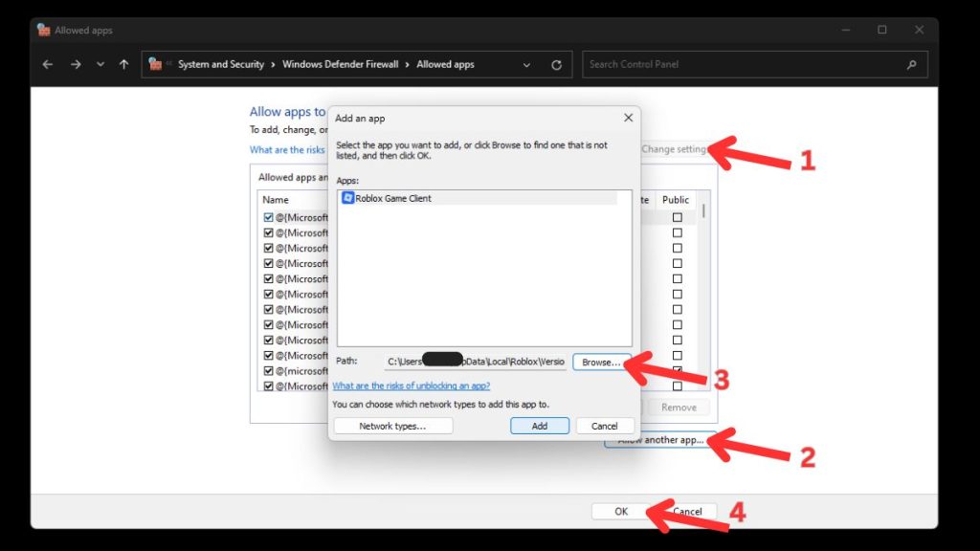Refresh the Allowed apps page
Screen dimensions: 980x551
pyautogui.click(x=556, y=65)
